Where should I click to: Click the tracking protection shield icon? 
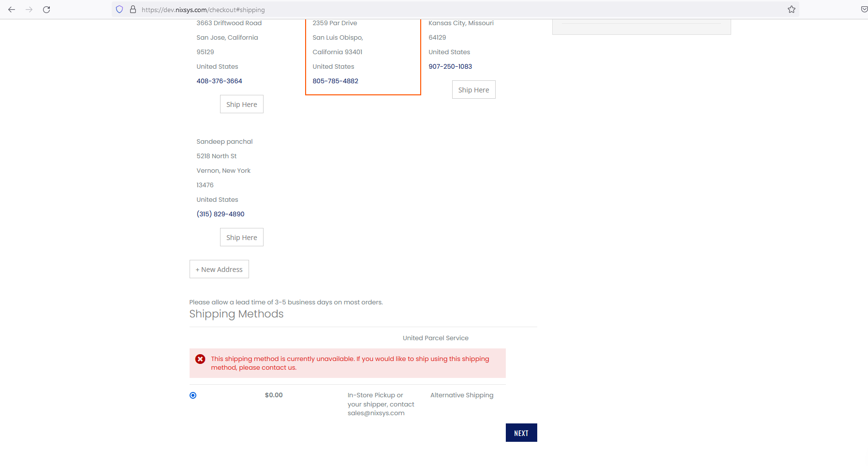click(x=119, y=9)
